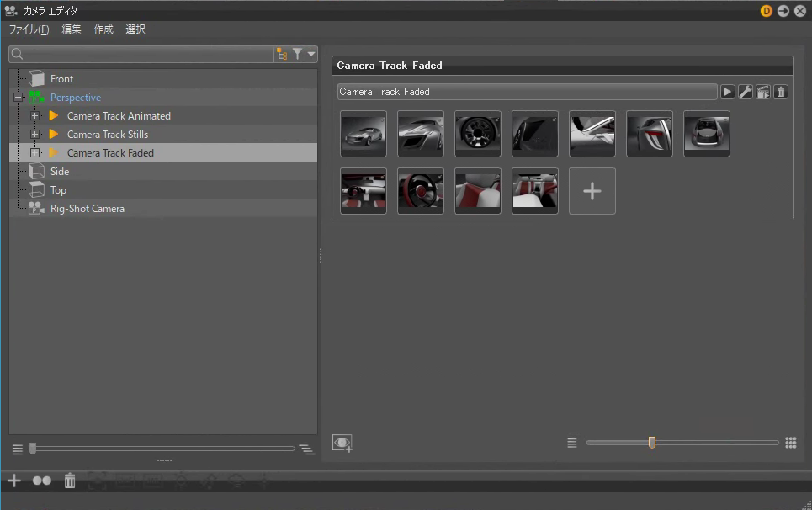The width and height of the screenshot is (812, 510).
Task: Select the full car exterior thumbnail
Action: [363, 134]
